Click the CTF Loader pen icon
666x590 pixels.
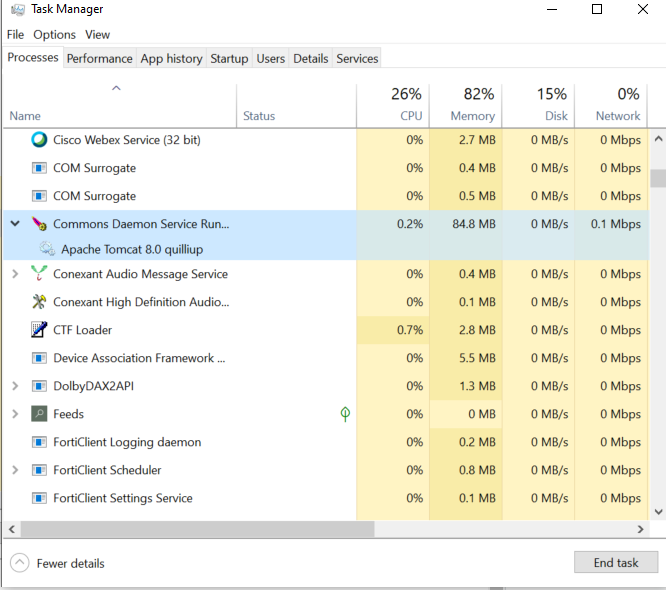(x=39, y=330)
